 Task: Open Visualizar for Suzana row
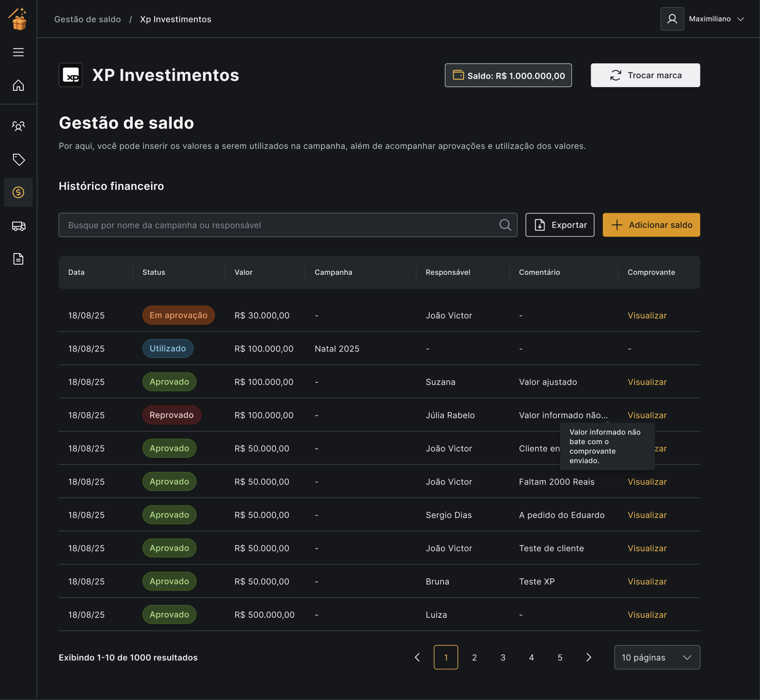[x=647, y=382]
